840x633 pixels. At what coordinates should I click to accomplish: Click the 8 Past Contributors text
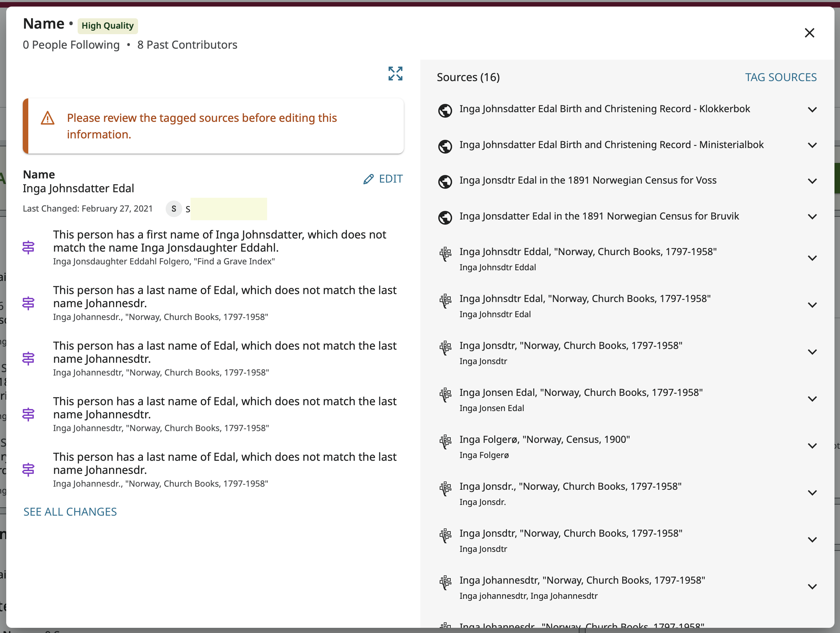(x=187, y=45)
